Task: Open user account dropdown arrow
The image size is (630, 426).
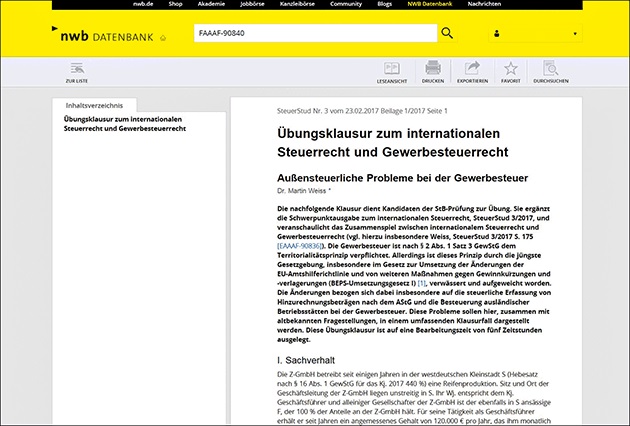Action: point(574,34)
